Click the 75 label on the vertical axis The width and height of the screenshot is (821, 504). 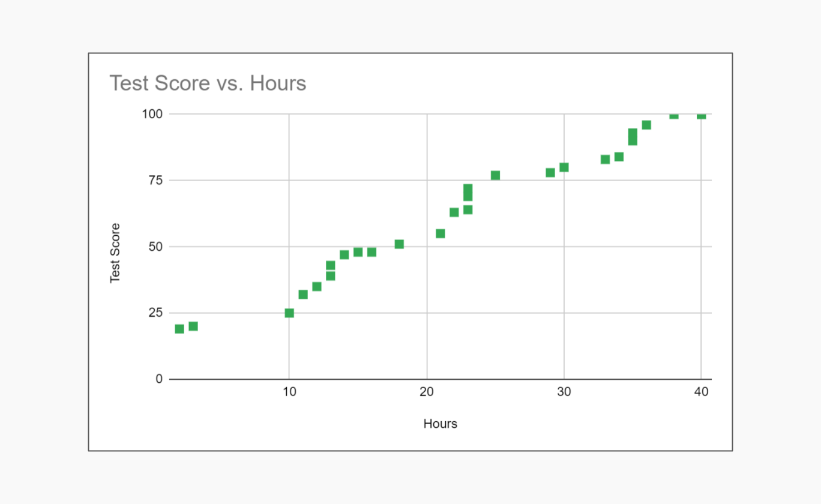tap(156, 180)
